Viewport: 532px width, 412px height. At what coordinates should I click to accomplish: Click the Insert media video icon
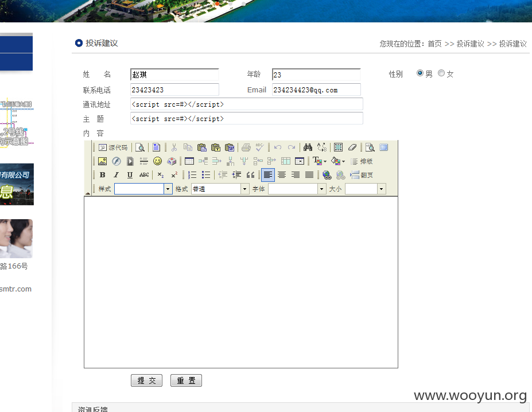130,161
